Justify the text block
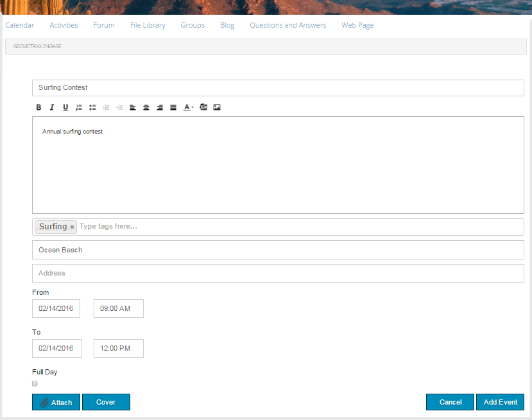 coord(173,107)
